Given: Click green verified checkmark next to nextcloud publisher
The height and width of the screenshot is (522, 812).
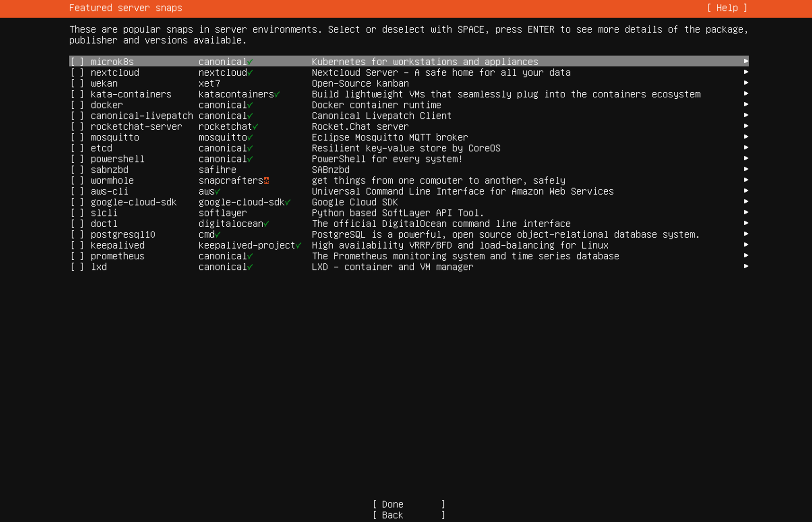Looking at the screenshot, I should [250, 73].
